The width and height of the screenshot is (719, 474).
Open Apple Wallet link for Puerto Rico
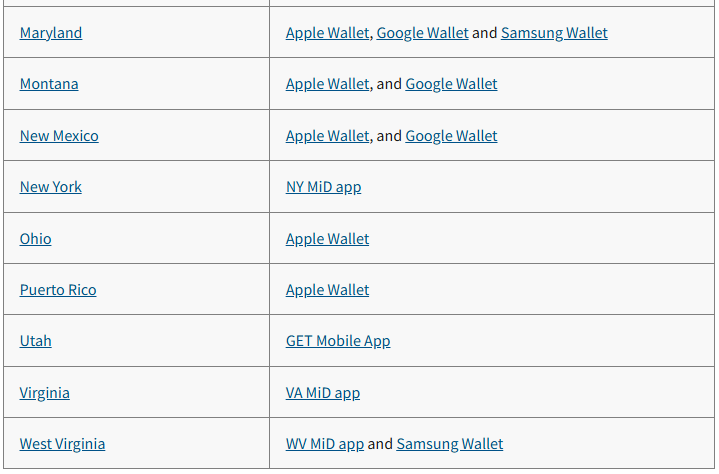[x=327, y=290]
